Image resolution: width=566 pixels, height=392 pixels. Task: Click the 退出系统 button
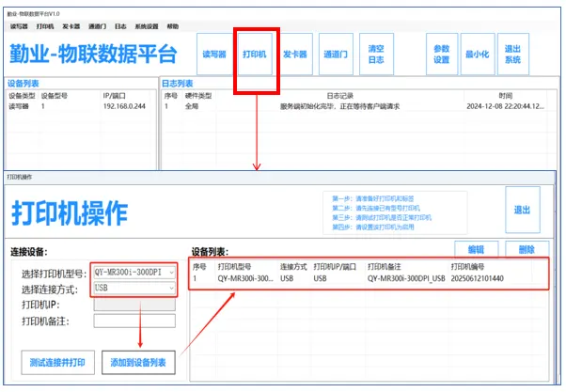coord(513,54)
